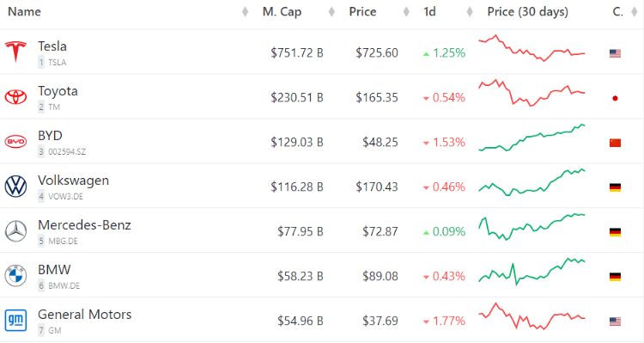Open the General Motors company link
The image size is (644, 343).
click(x=85, y=315)
